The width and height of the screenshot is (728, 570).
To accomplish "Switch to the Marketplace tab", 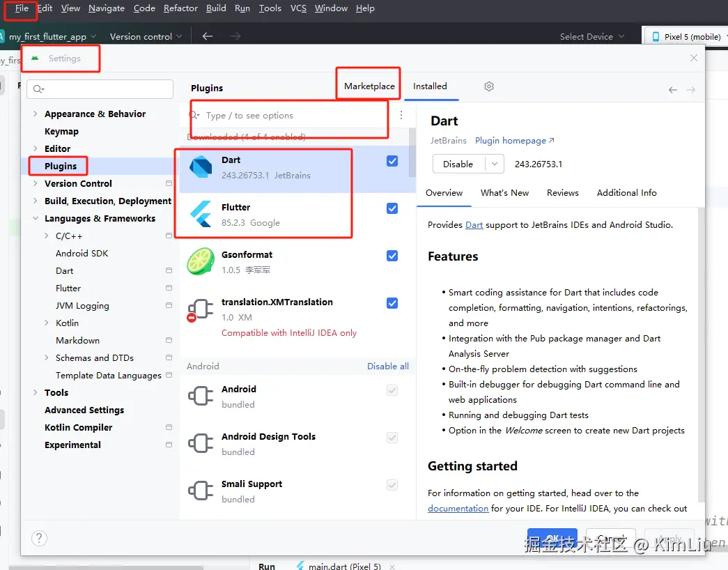I will tap(369, 86).
